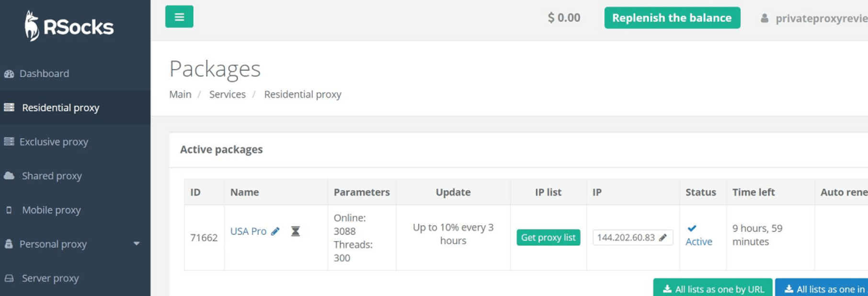
Task: Open the Exclusive proxy sidebar item
Action: [75, 142]
